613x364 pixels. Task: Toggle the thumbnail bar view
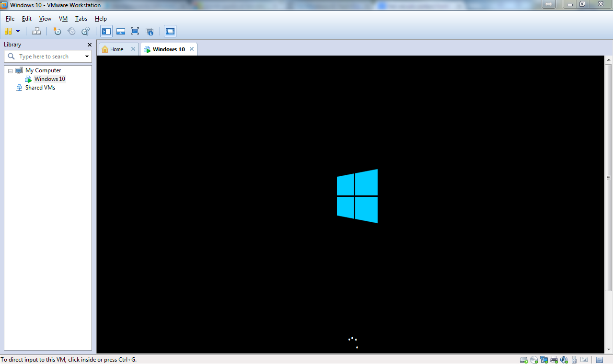click(121, 31)
